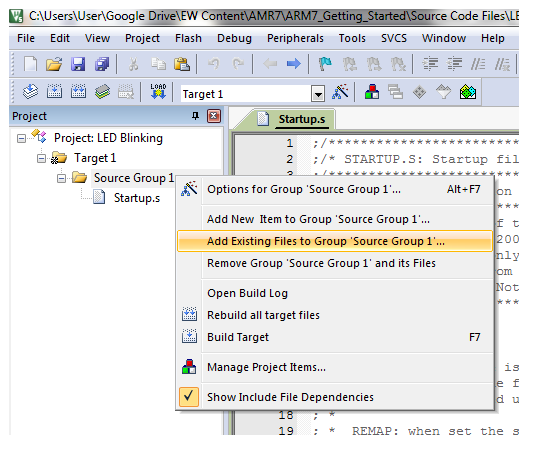Open the SVCS menu
The image size is (537, 456).
394,38
